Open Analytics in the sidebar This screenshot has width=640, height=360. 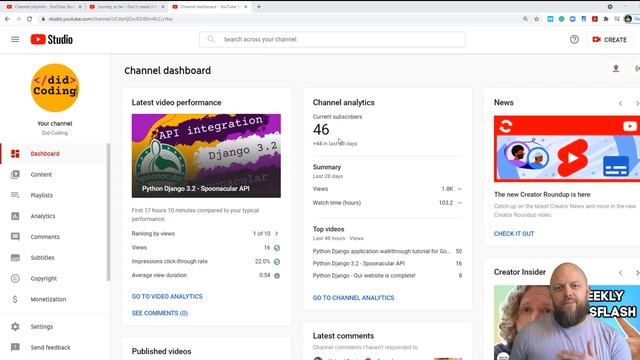(54, 216)
